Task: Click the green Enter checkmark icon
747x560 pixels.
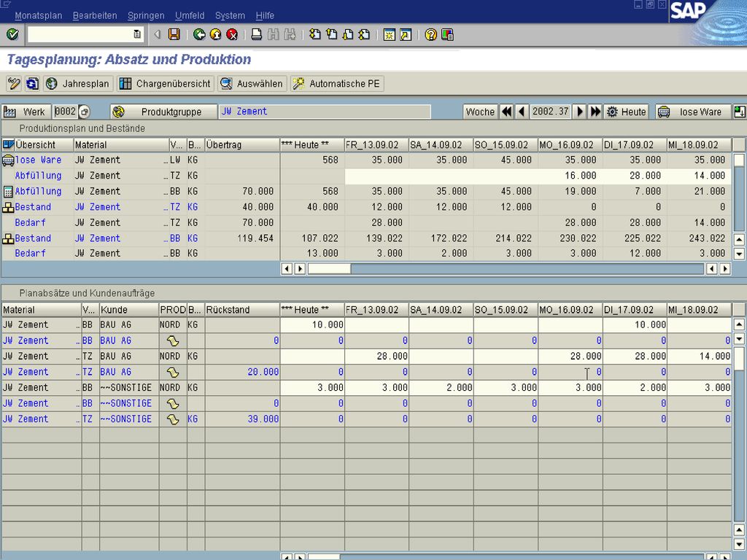Action: click(12, 34)
